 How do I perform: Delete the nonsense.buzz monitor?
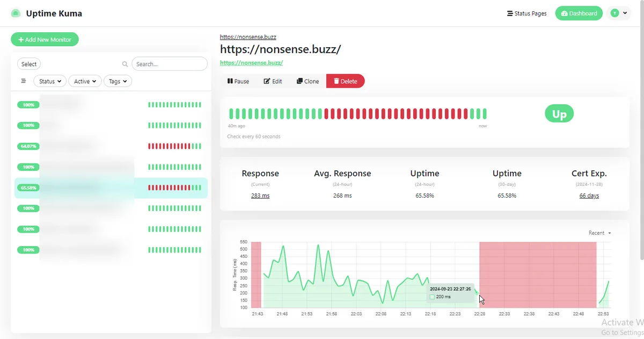point(345,81)
